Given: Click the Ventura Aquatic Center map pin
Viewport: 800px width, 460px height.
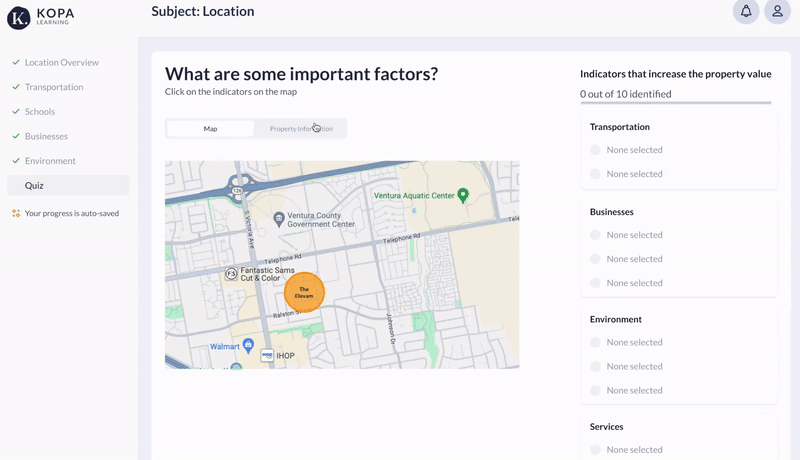Looking at the screenshot, I should (x=463, y=196).
